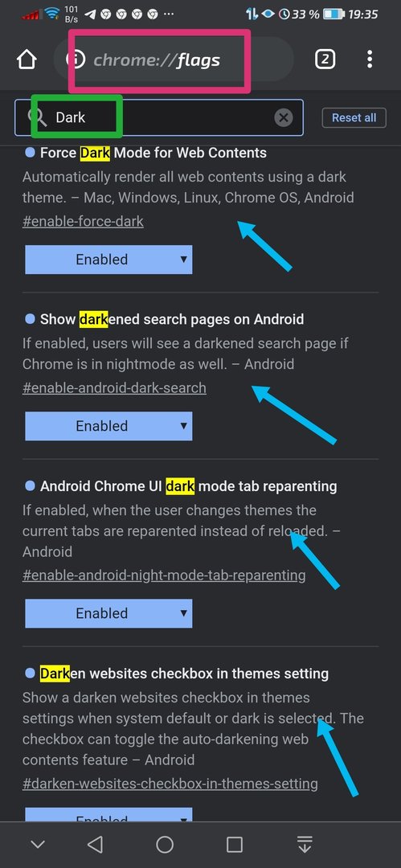Open #enable-android-night-mode-tab-reparenting link
The height and width of the screenshot is (868, 401).
tap(164, 575)
